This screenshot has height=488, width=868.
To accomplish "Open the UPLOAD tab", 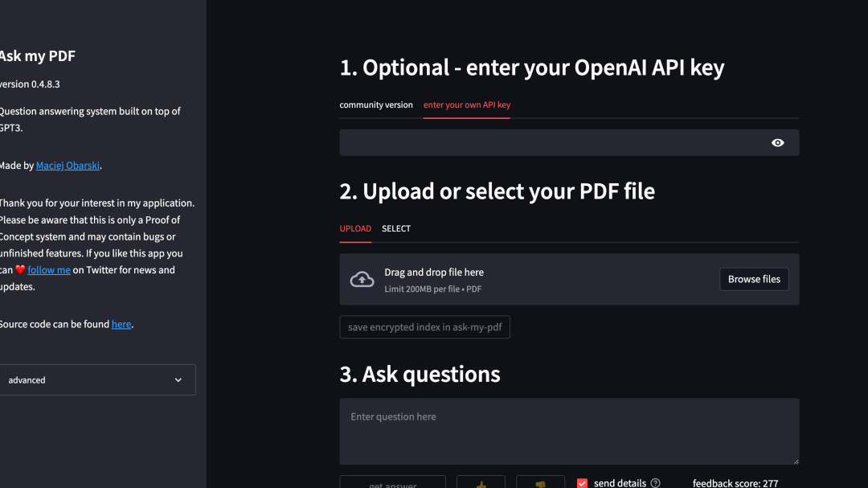I will 355,228.
